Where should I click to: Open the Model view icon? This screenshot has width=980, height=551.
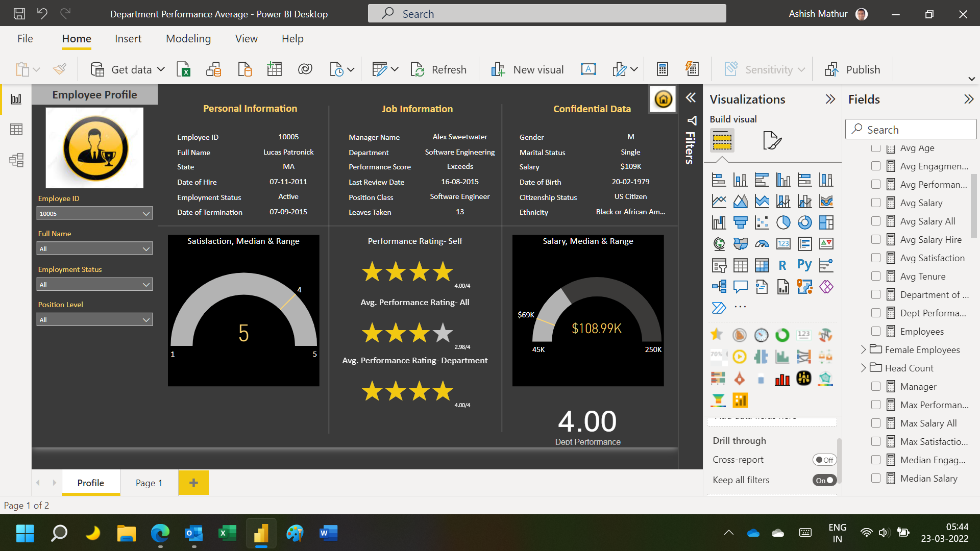pyautogui.click(x=16, y=160)
